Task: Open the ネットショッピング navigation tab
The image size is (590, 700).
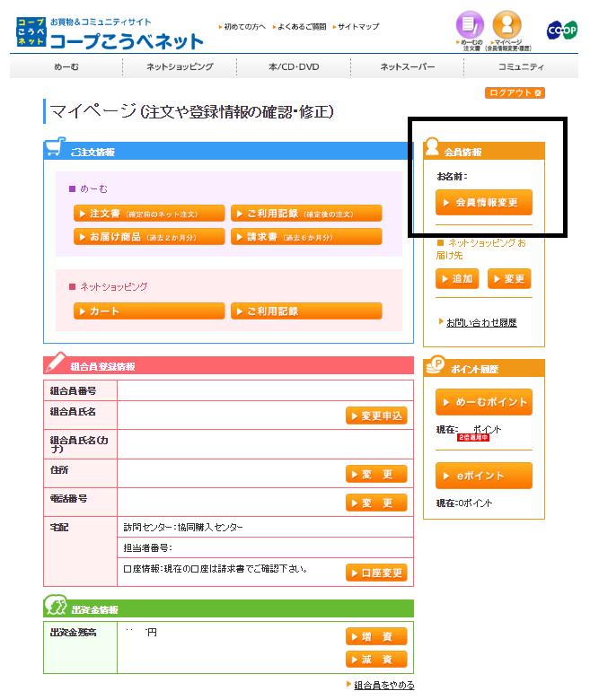Action: 181,67
